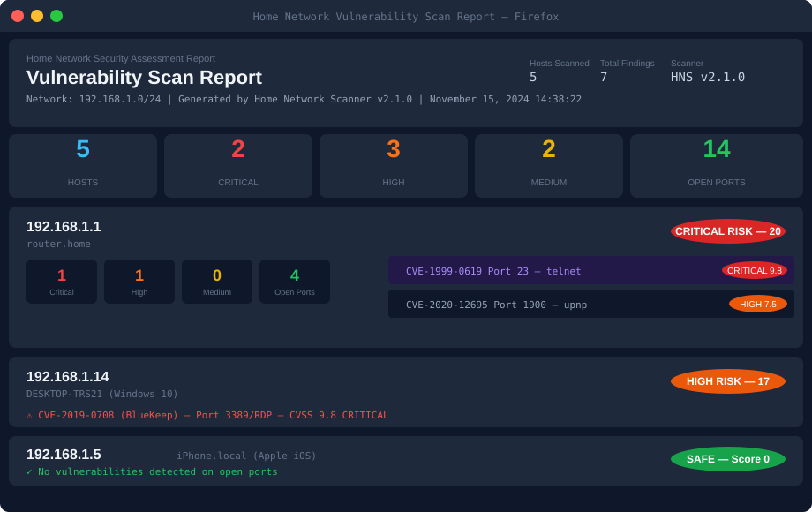Click the No vulnerabilities detected message

pyautogui.click(x=158, y=471)
